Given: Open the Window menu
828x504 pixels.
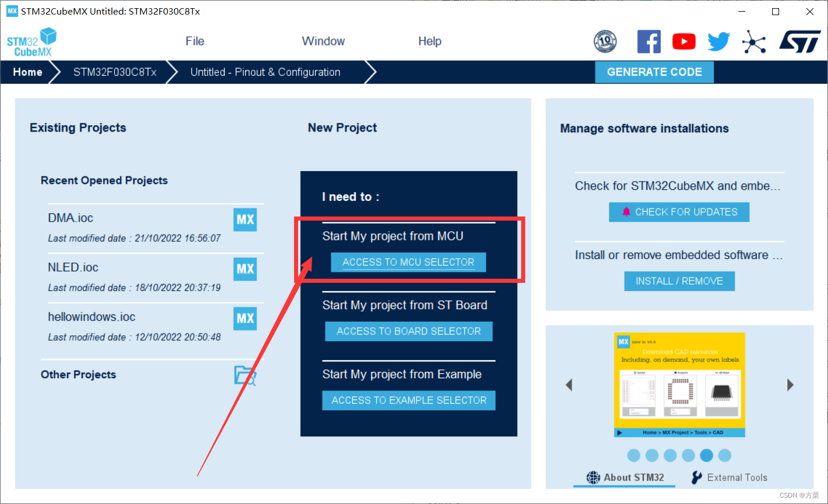Looking at the screenshot, I should pos(323,41).
